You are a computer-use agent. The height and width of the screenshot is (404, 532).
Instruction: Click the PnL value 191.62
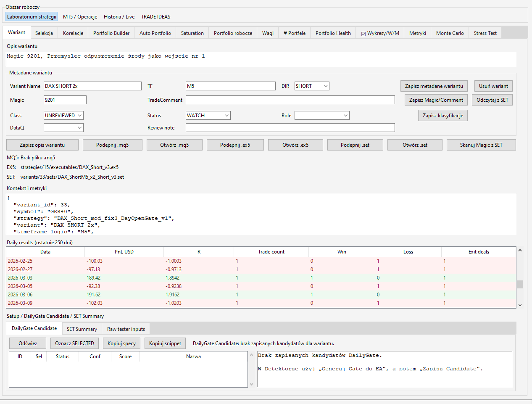pos(94,295)
